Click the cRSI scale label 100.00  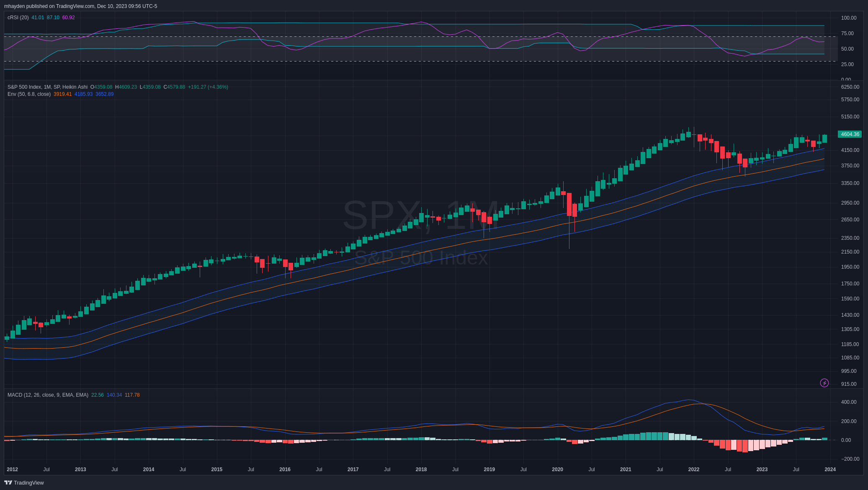[x=849, y=18]
